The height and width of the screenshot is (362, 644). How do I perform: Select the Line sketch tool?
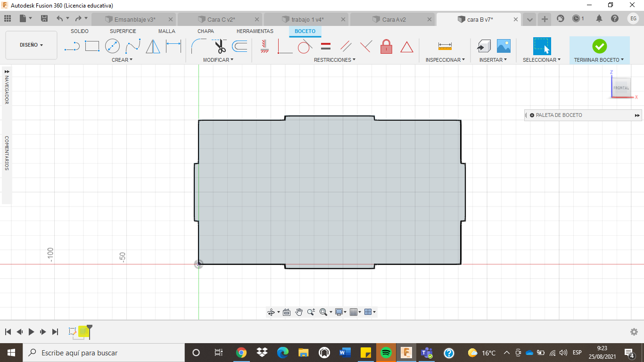coord(72,47)
